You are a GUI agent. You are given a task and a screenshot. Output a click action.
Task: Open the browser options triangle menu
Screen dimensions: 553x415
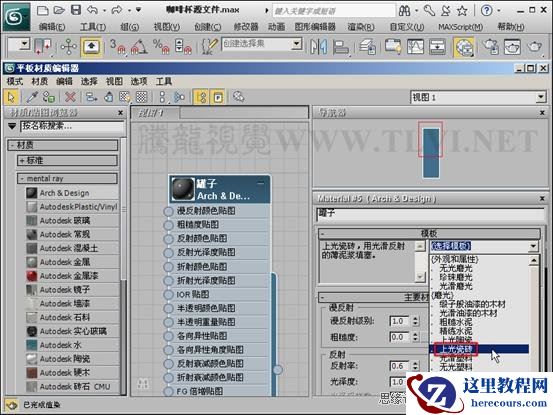click(12, 126)
